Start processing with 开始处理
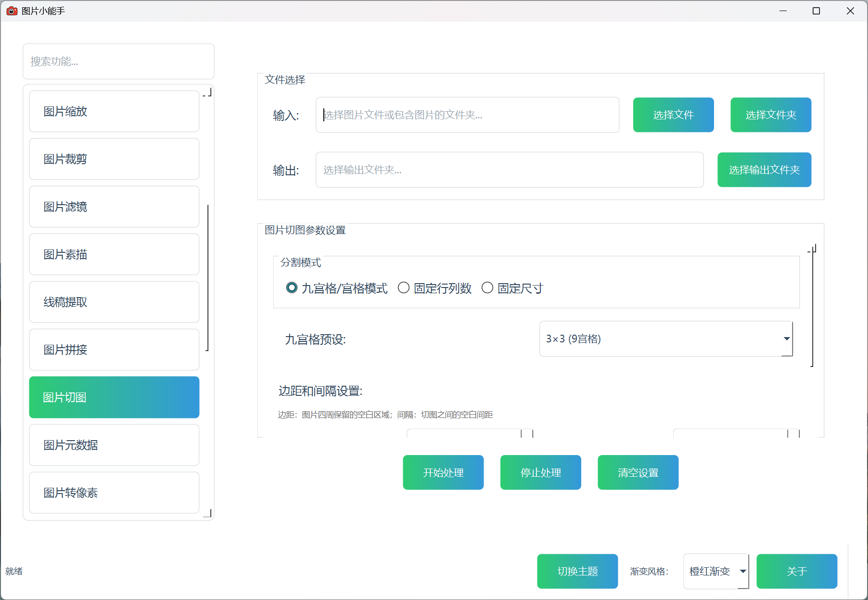The width and height of the screenshot is (868, 600). (x=443, y=472)
